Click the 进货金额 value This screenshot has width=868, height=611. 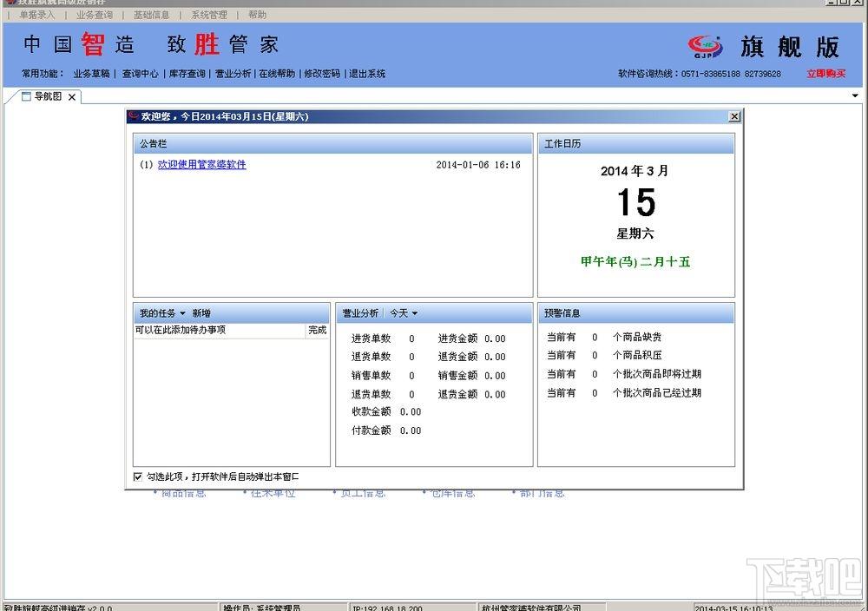point(495,338)
